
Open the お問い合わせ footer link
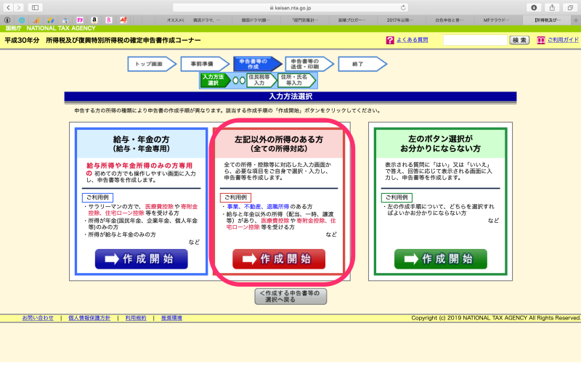click(38, 318)
